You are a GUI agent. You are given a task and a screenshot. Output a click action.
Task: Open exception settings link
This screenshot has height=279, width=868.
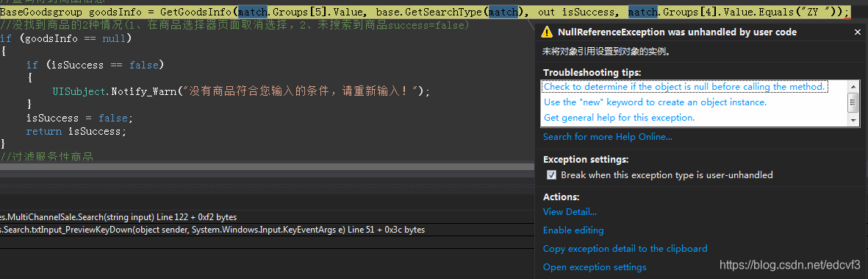[595, 267]
